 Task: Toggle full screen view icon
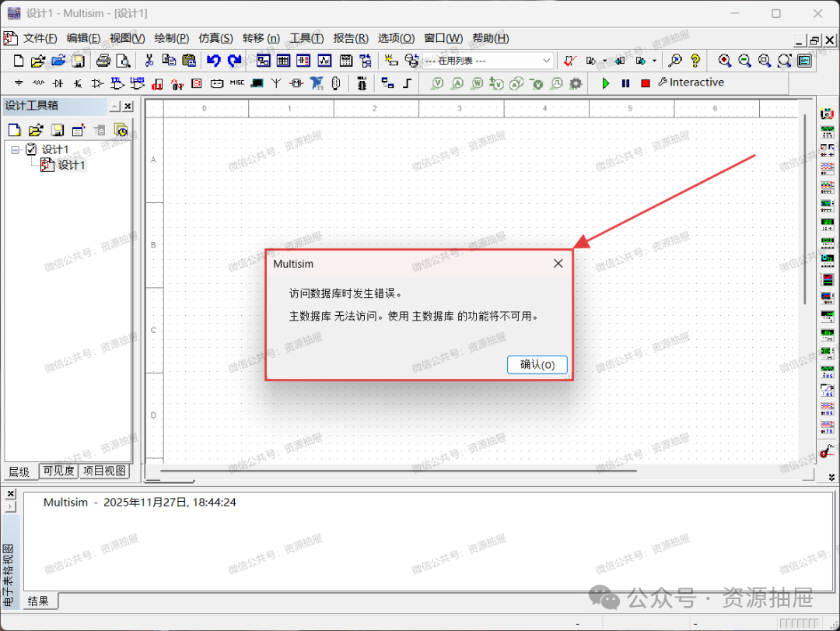[x=805, y=61]
